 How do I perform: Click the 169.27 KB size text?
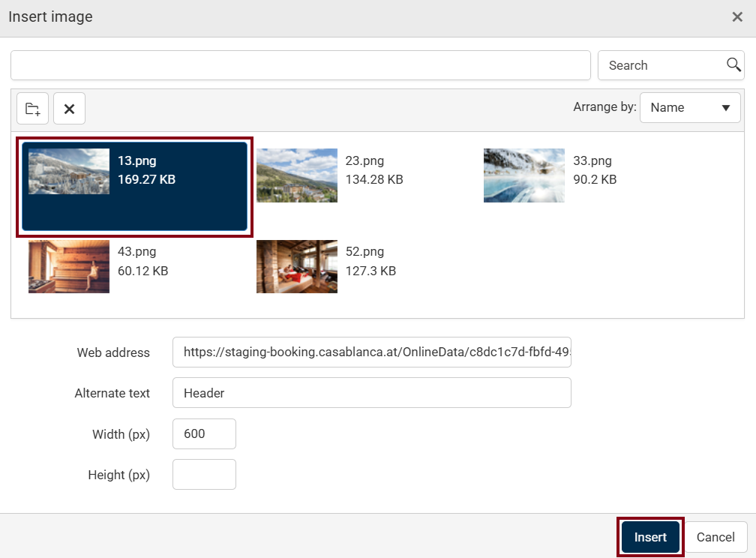146,179
